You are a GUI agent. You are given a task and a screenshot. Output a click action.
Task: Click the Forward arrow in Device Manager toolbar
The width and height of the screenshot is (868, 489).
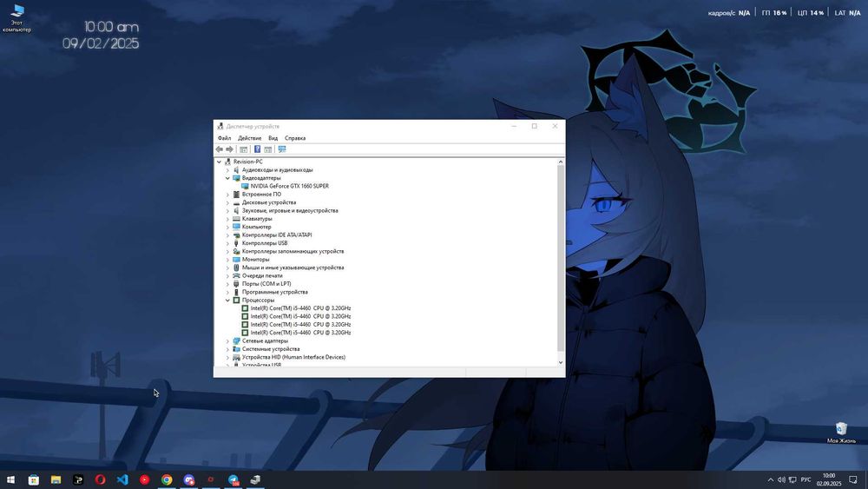pos(230,149)
